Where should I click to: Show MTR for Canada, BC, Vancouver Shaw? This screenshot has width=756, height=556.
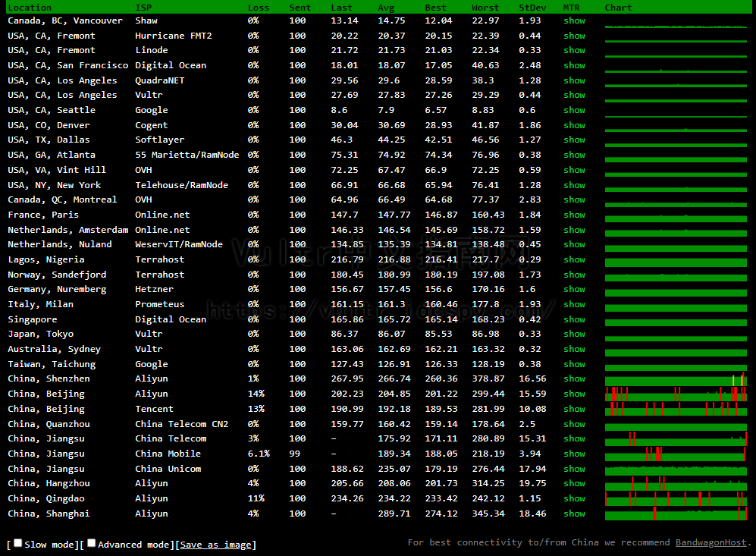click(x=574, y=20)
